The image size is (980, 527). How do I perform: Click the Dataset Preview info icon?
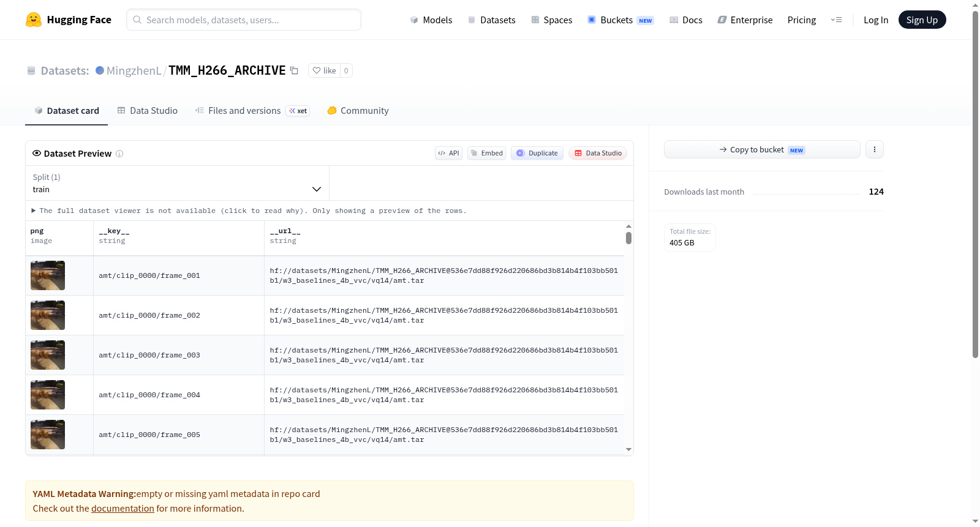pyautogui.click(x=119, y=154)
